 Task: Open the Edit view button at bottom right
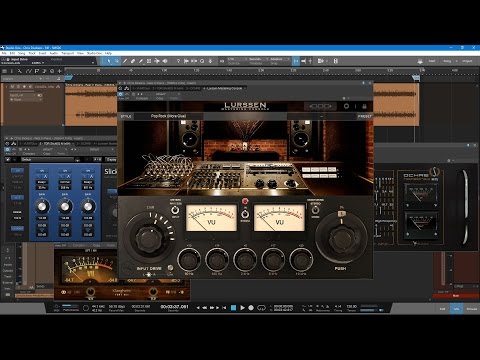(x=442, y=309)
